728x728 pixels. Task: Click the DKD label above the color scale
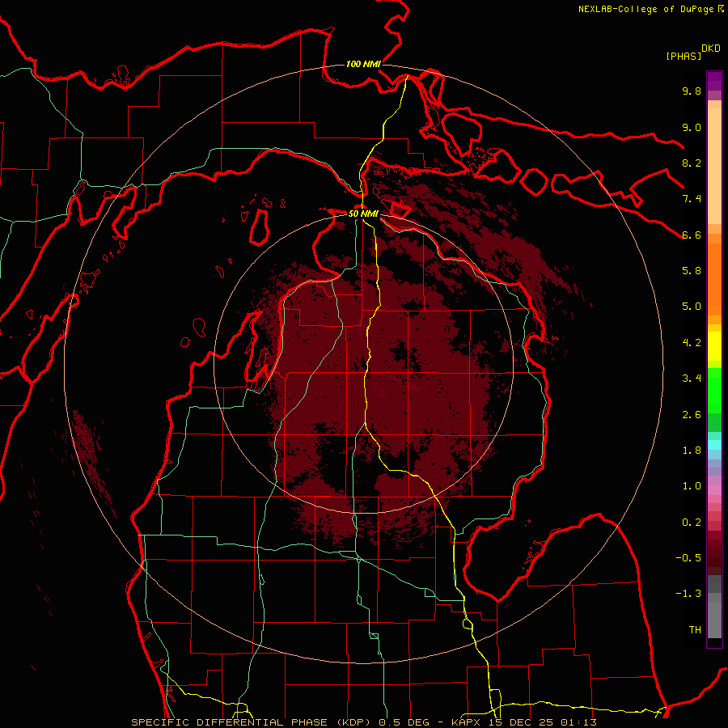click(711, 49)
